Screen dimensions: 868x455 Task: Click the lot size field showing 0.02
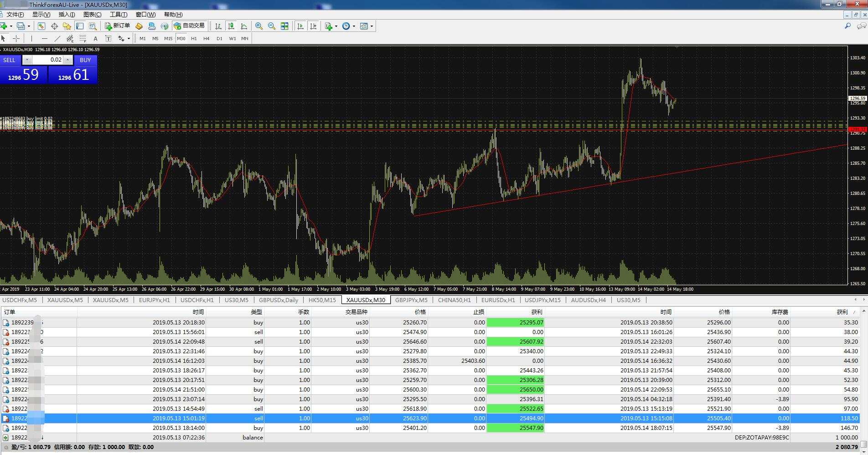click(48, 60)
